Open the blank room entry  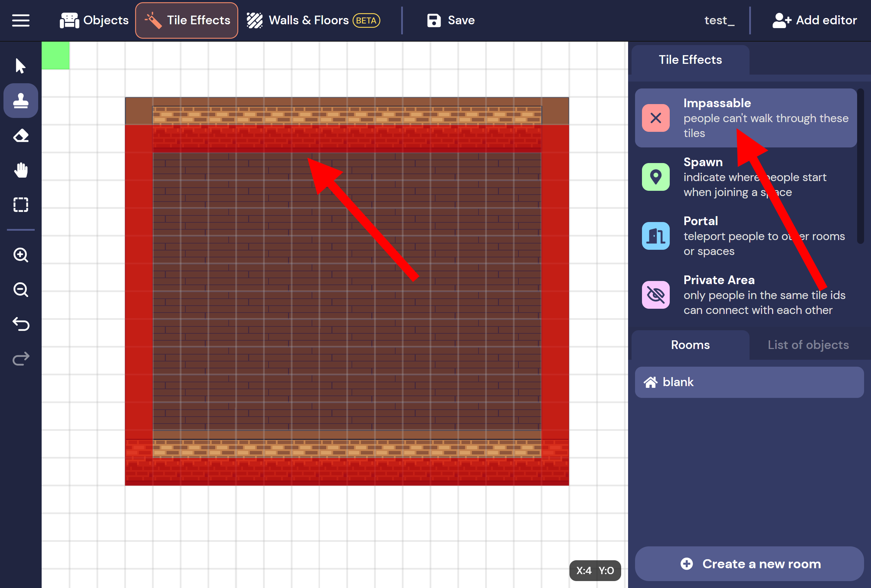coord(749,382)
